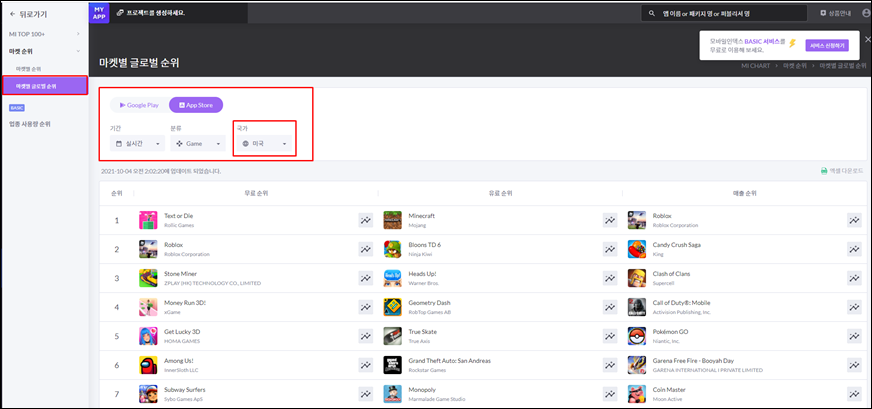Download the rankings via 엑셀 다운로드

point(842,171)
